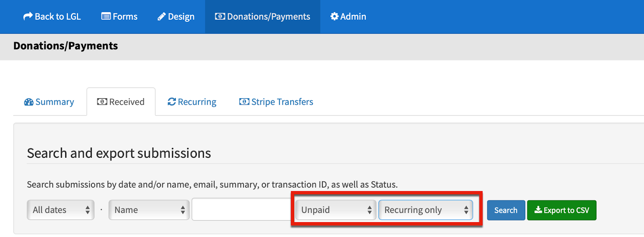Click the green Export to CSV button
Image resolution: width=644 pixels, height=237 pixels.
[561, 210]
